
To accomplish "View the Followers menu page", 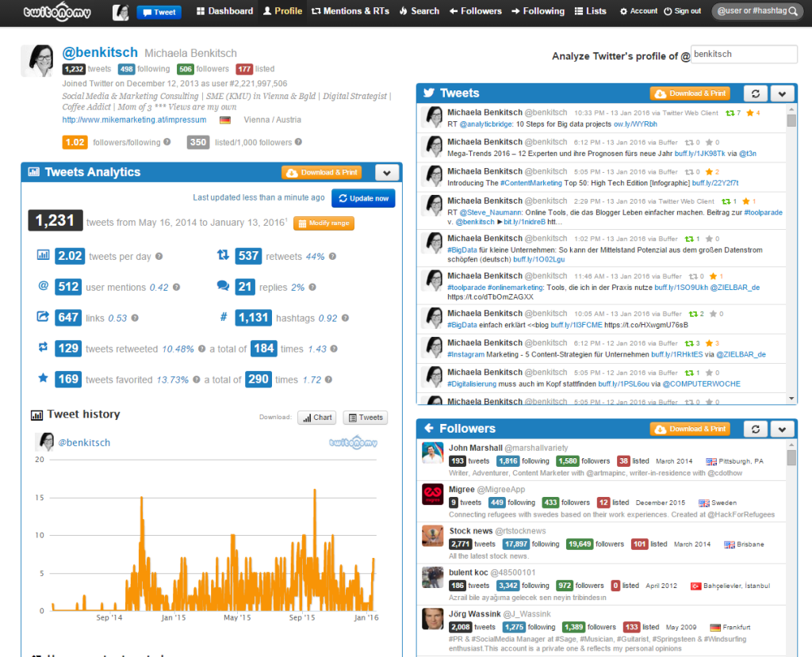I will pos(476,11).
